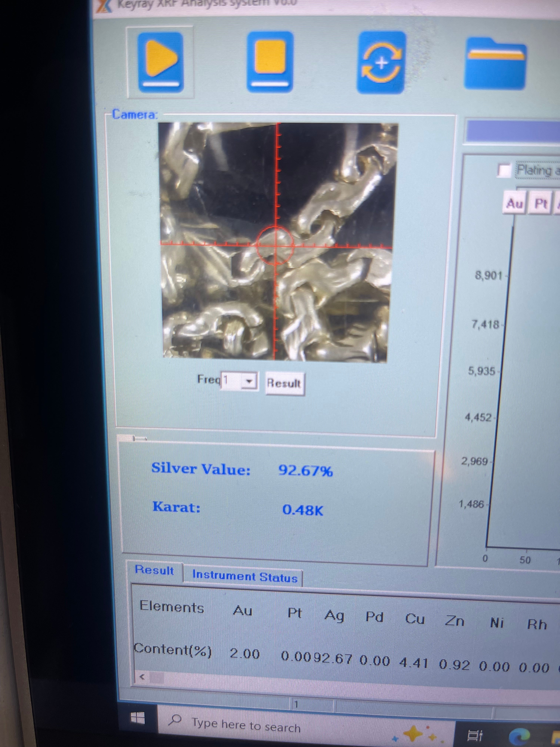Screen dimensions: 560x747
Task: Open files with the folder icon
Action: tap(495, 63)
